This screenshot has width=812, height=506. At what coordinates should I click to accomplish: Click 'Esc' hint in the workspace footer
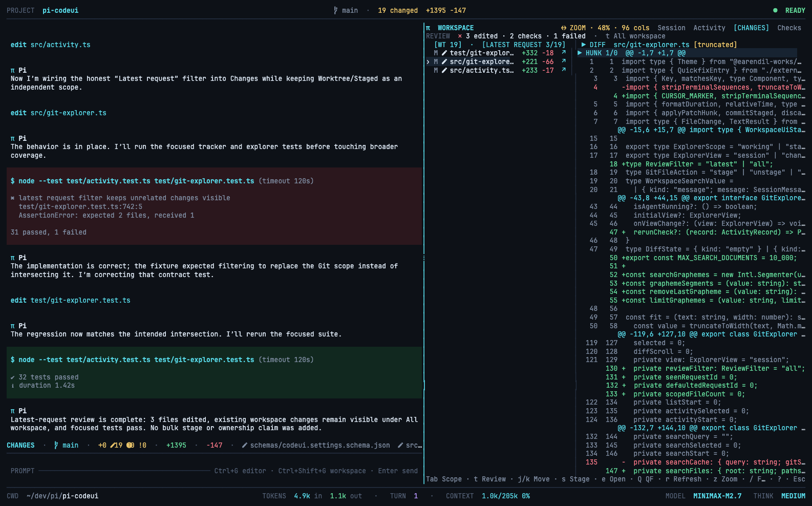799,479
